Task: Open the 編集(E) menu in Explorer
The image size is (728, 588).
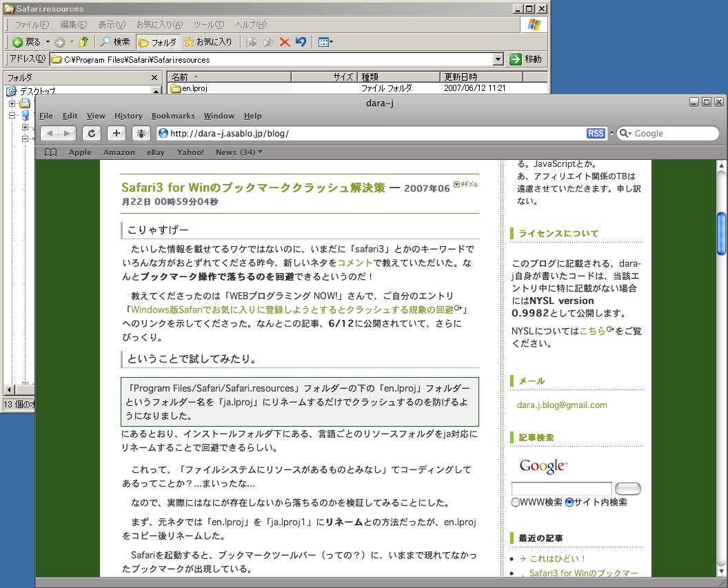Action: click(x=73, y=25)
